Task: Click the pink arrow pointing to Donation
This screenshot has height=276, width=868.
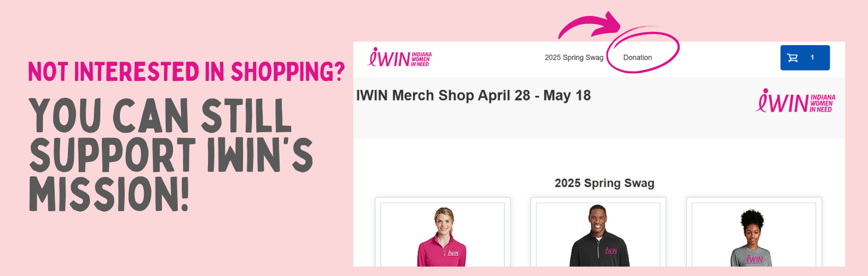Action: point(590,25)
